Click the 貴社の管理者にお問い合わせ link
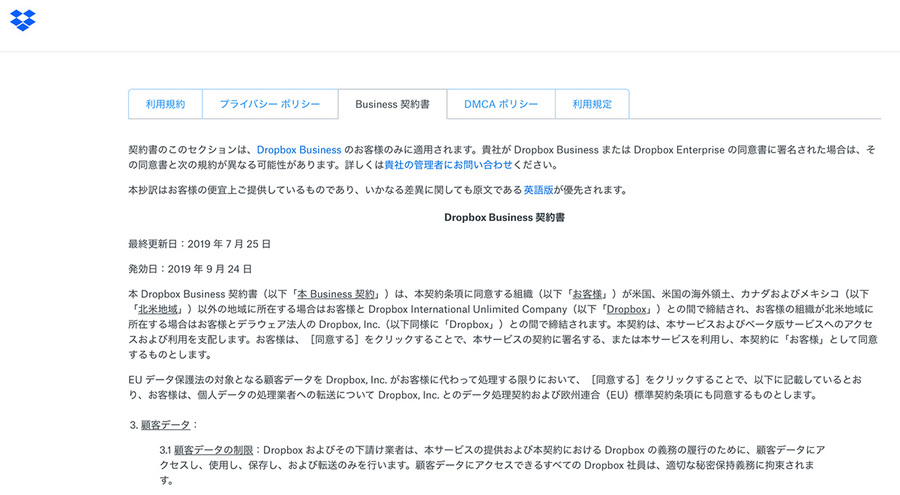This screenshot has height=495, width=900. (x=448, y=165)
